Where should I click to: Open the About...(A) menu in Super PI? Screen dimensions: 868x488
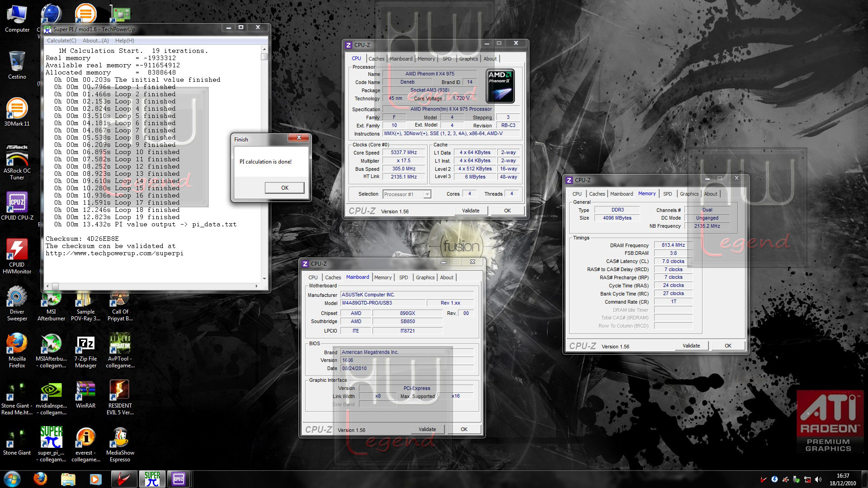[x=96, y=41]
